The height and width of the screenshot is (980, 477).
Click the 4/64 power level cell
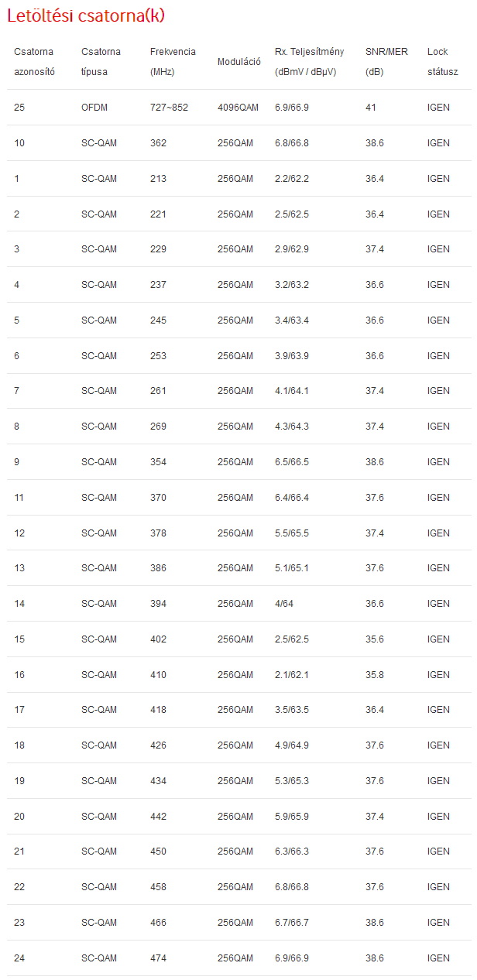(x=284, y=604)
